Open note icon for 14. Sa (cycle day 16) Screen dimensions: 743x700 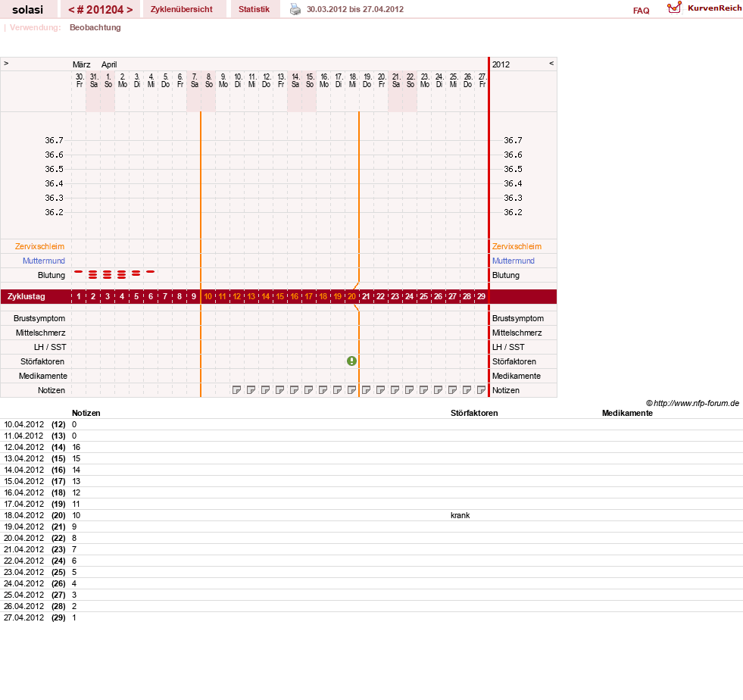[x=295, y=390]
